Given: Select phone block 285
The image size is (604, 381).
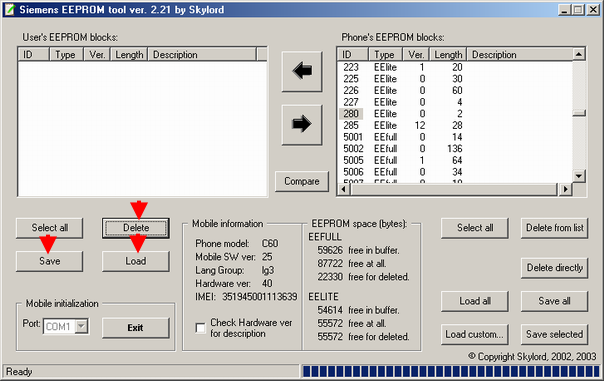Looking at the screenshot, I should click(x=351, y=125).
